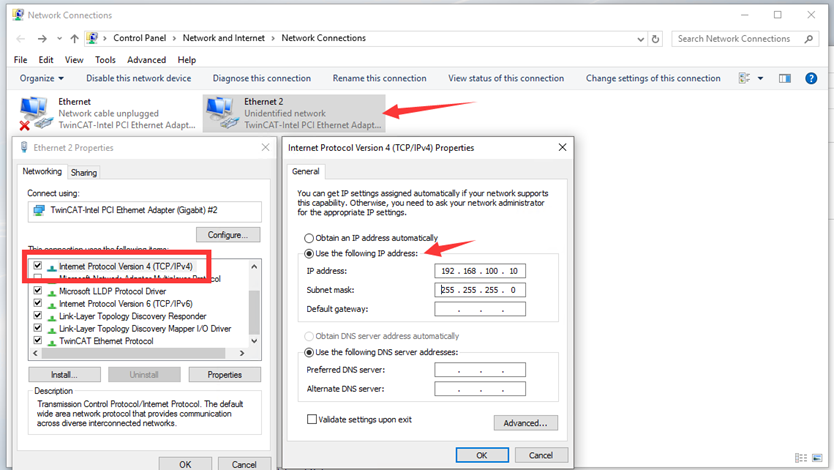Expand the Organize dropdown

[x=41, y=78]
